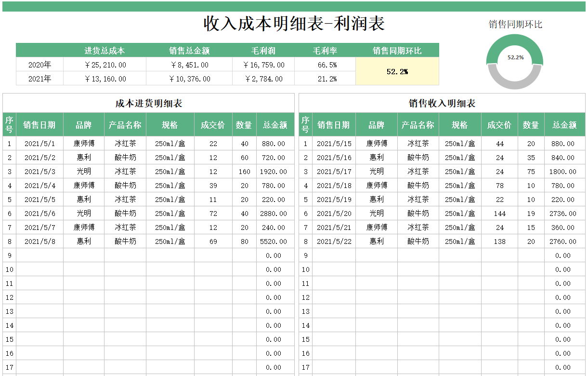Select the price cell 144

500,214
